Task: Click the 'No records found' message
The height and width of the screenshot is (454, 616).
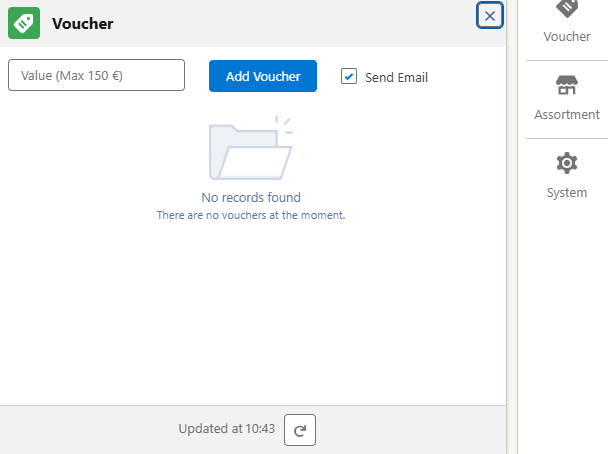Action: pos(251,197)
